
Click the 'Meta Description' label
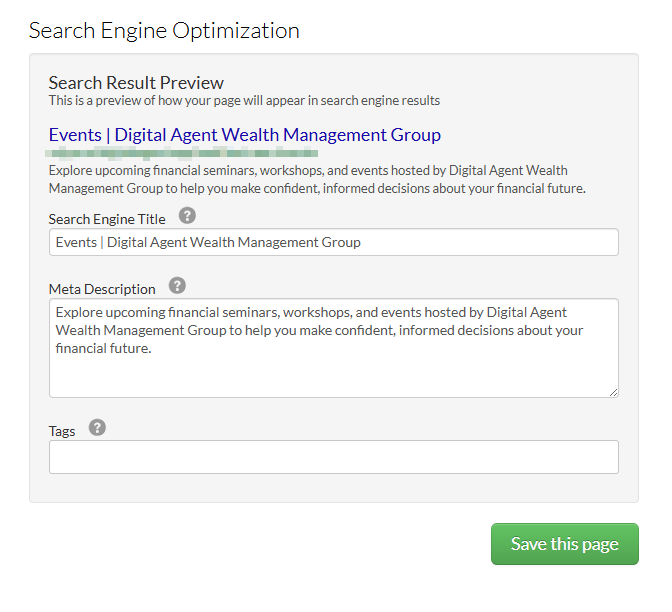102,289
